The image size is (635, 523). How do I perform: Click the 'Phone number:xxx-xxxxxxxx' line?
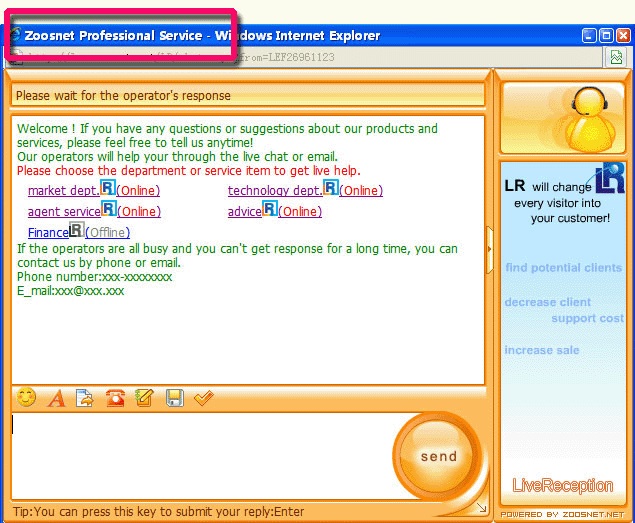click(x=94, y=277)
